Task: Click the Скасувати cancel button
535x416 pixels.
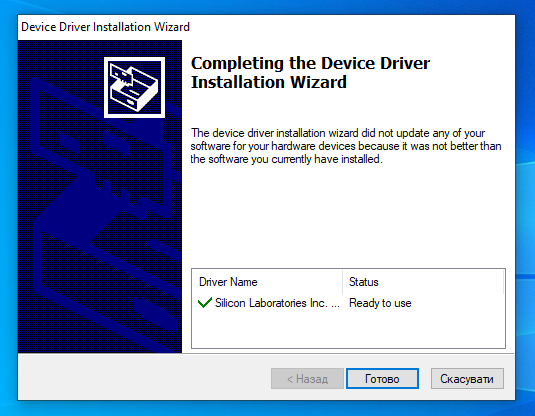Action: (467, 378)
